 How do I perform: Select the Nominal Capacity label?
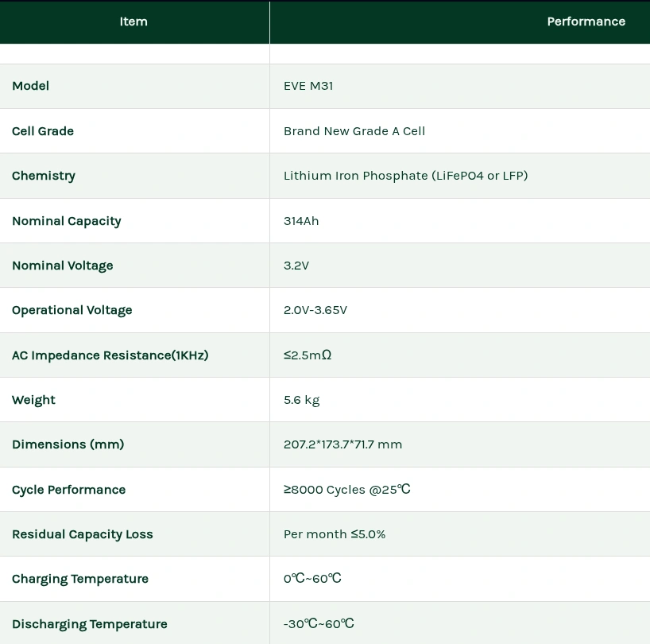pos(67,221)
